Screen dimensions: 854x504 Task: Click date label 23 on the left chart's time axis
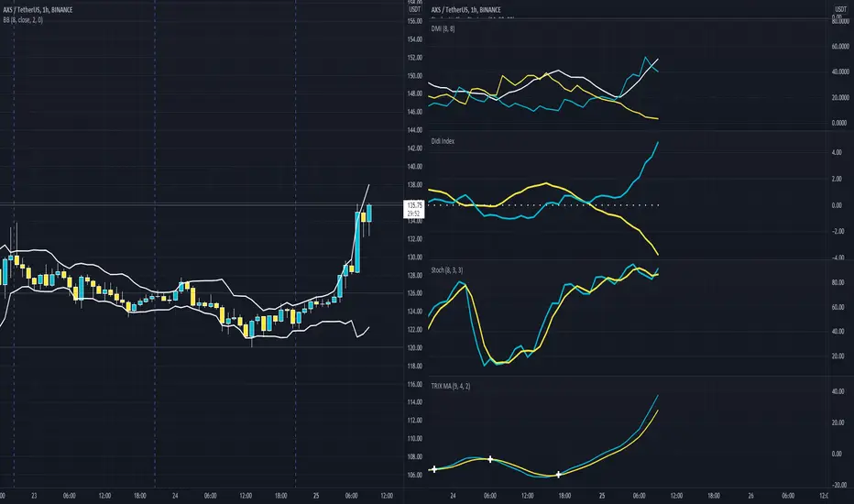point(34,496)
